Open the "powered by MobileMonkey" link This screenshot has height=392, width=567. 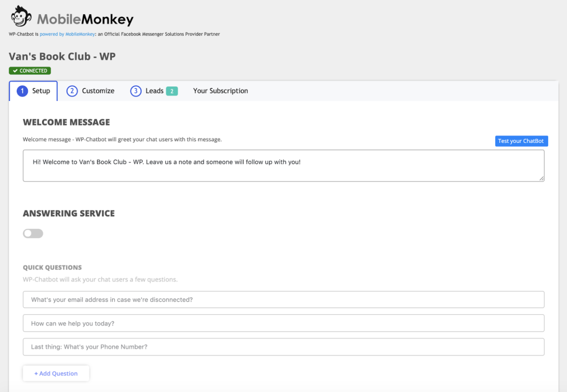click(67, 34)
